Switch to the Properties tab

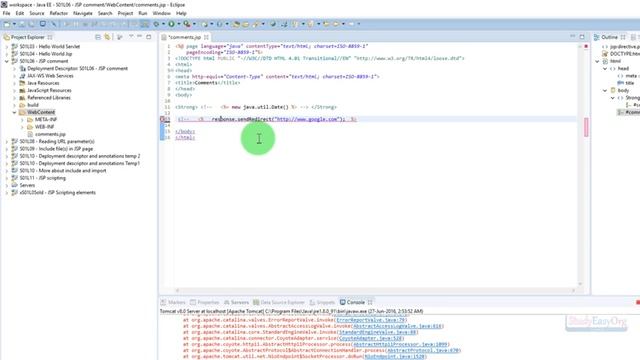(x=204, y=302)
